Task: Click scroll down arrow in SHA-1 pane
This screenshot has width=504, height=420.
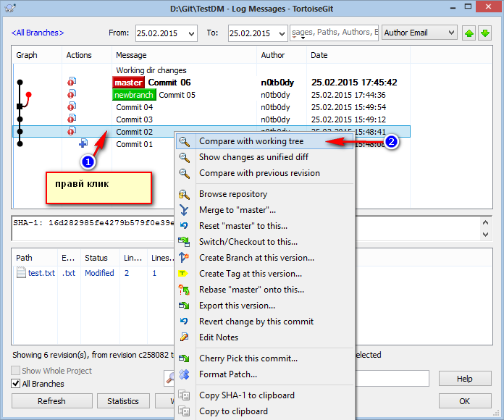Action: tap(485, 235)
